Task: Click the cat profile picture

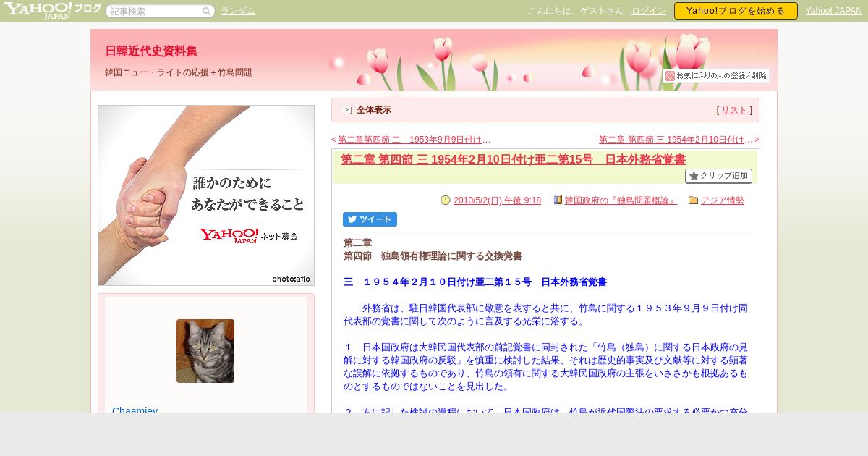Action: (205, 351)
